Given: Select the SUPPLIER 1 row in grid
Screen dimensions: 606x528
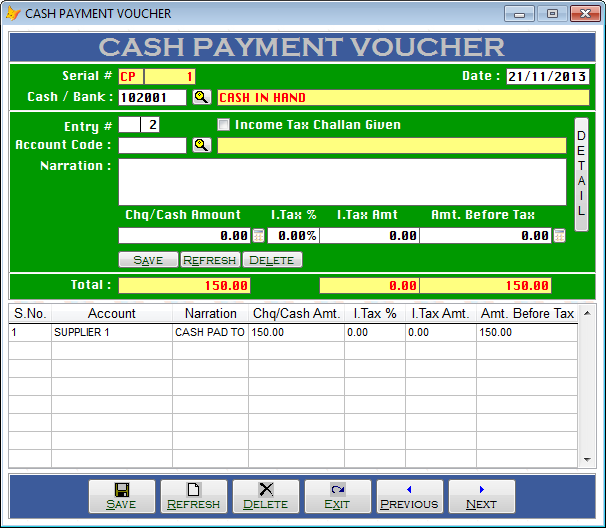Looking at the screenshot, I should click(x=293, y=332).
